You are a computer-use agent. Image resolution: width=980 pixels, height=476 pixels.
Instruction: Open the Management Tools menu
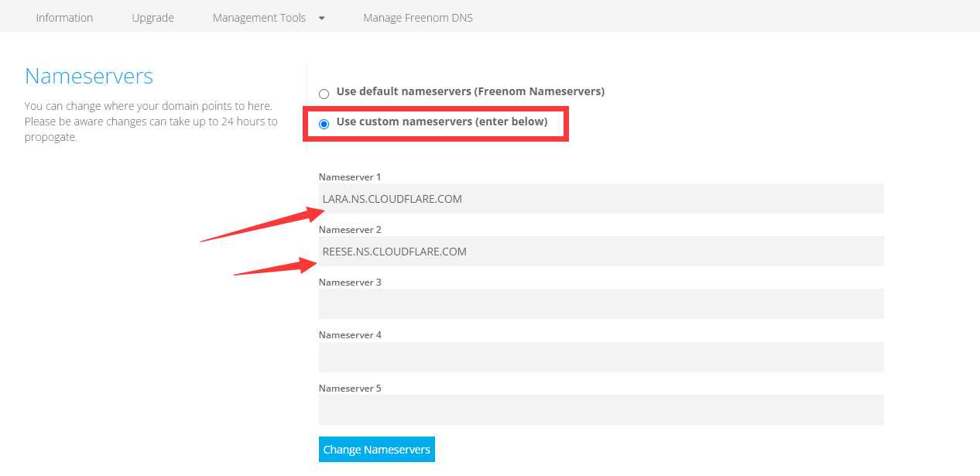click(259, 18)
